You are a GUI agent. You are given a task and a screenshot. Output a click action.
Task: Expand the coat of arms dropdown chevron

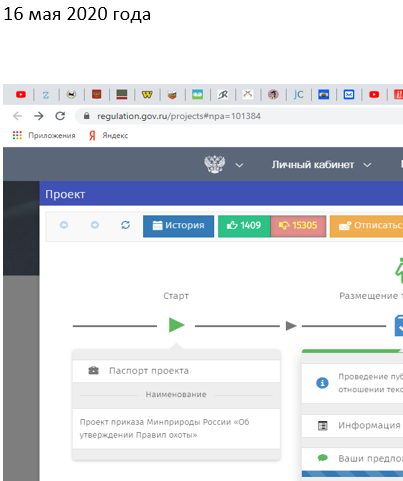click(239, 165)
